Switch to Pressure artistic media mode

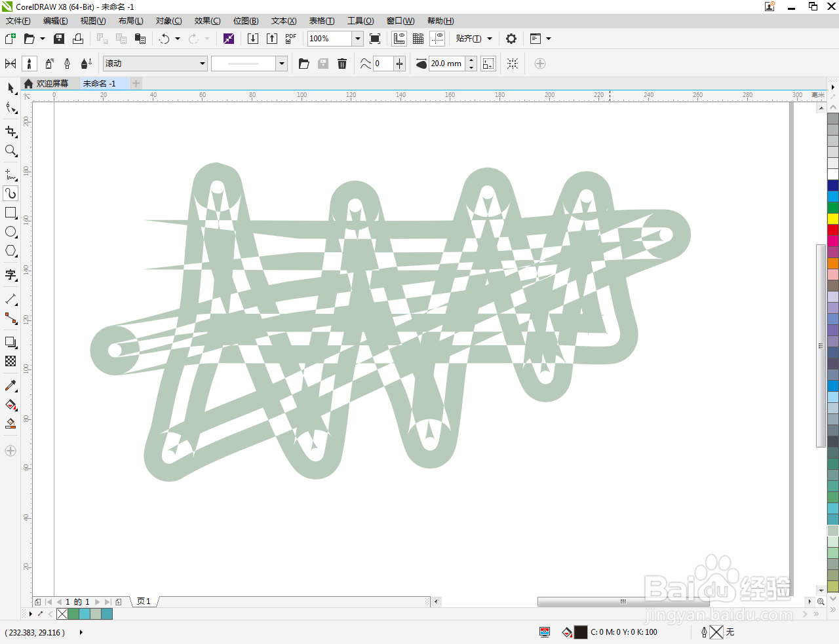[x=87, y=64]
